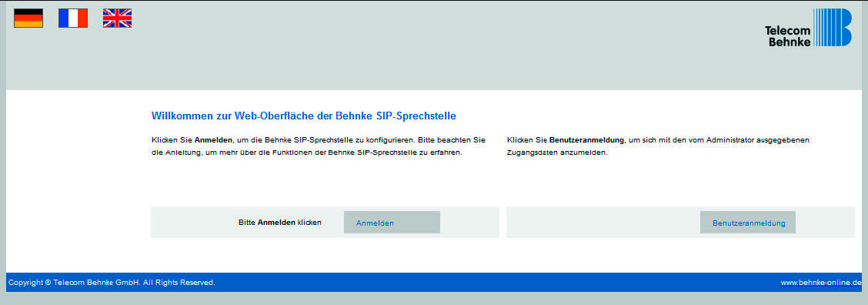Screen dimensions: 868x305
Task: Switch language to English UK flag
Action: click(118, 18)
